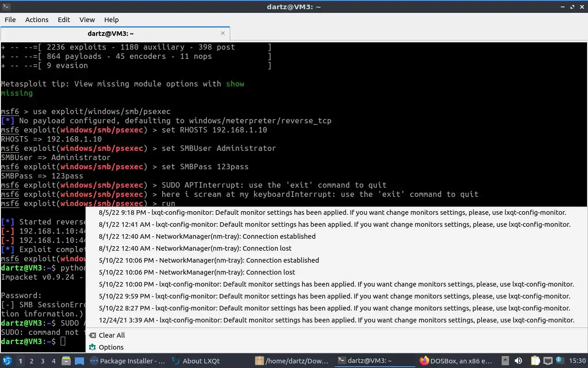
Task: Select the dartz@VM3: ~ terminal tab
Action: pyautogui.click(x=111, y=33)
